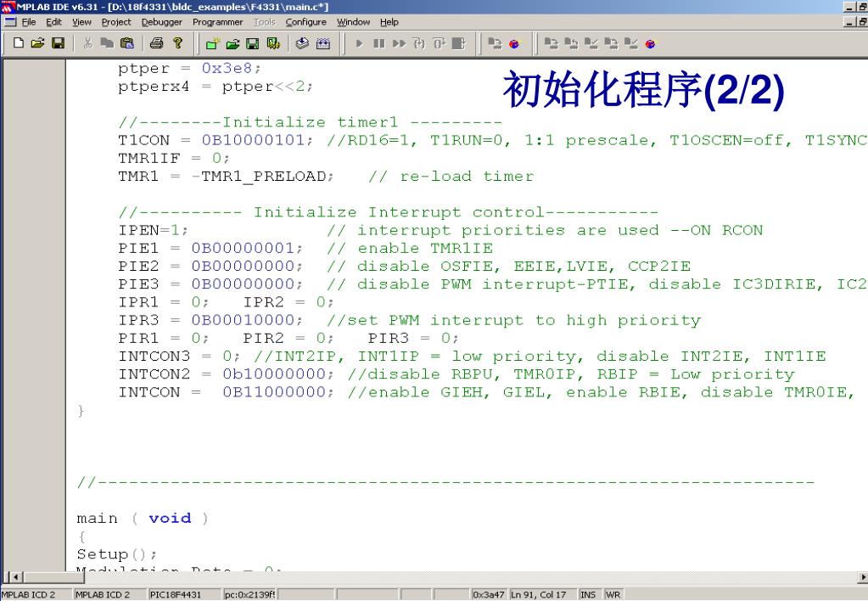Open the Help menu

click(389, 22)
